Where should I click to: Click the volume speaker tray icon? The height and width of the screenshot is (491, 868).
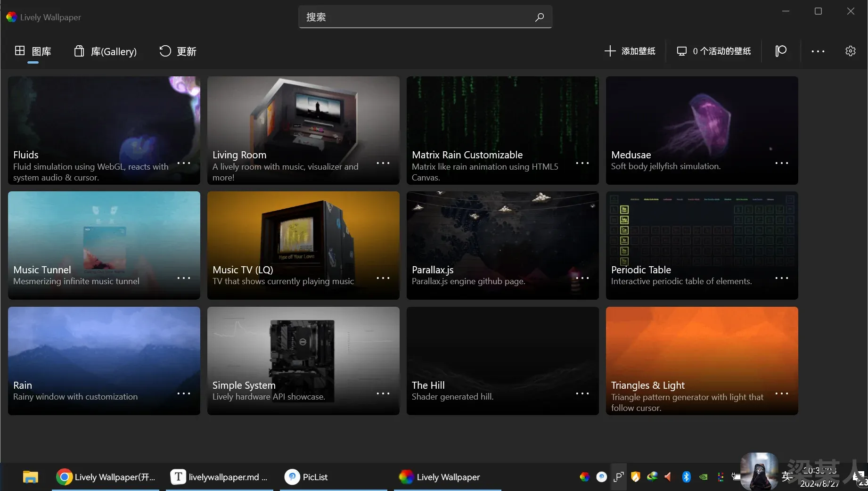668,477
